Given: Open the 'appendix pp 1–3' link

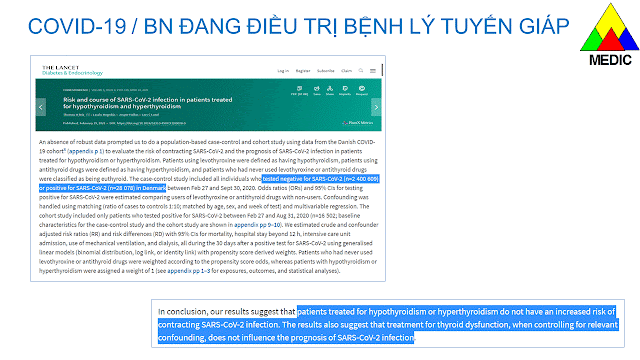Looking at the screenshot, I should (189, 271).
